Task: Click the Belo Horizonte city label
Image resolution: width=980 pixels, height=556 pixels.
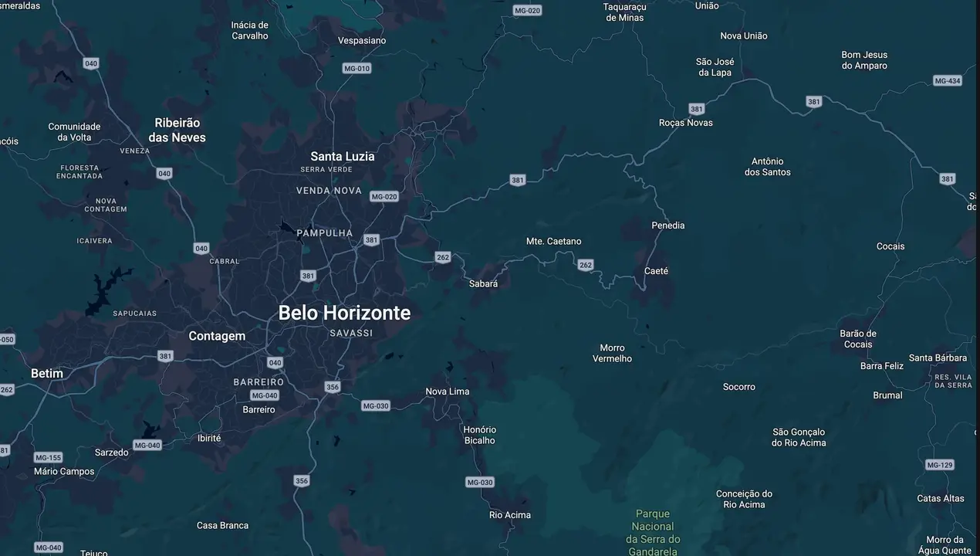Action: pos(344,313)
